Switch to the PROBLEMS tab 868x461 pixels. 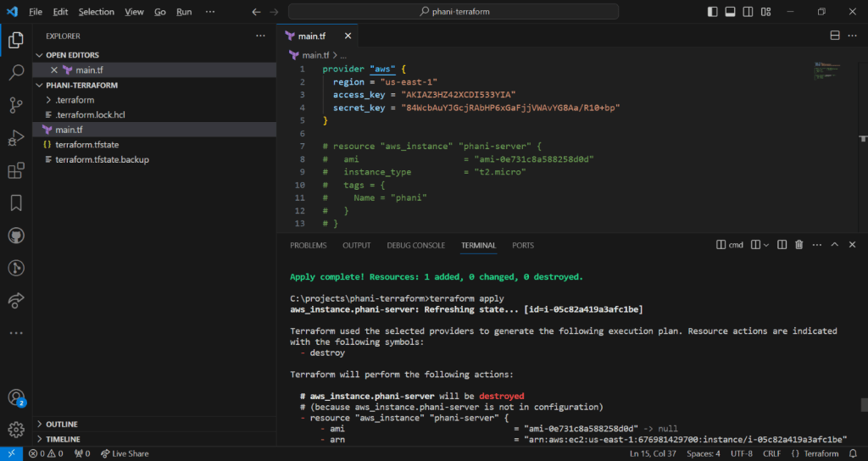pos(308,245)
